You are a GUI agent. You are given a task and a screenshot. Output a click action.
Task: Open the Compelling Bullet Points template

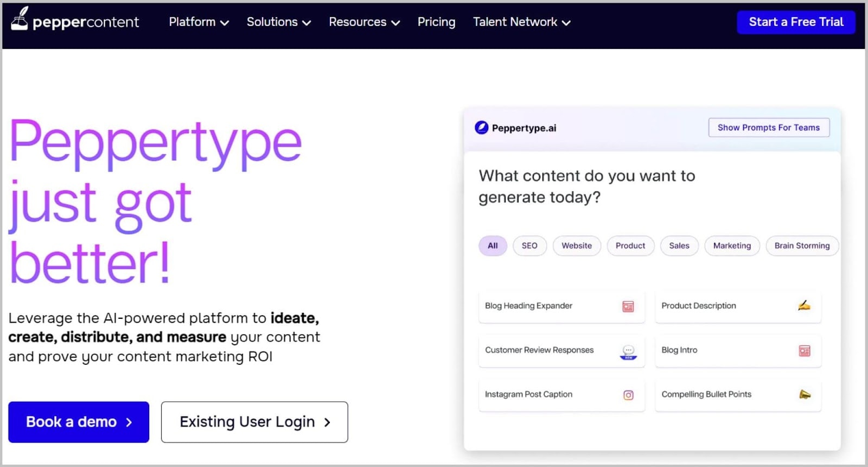click(738, 395)
